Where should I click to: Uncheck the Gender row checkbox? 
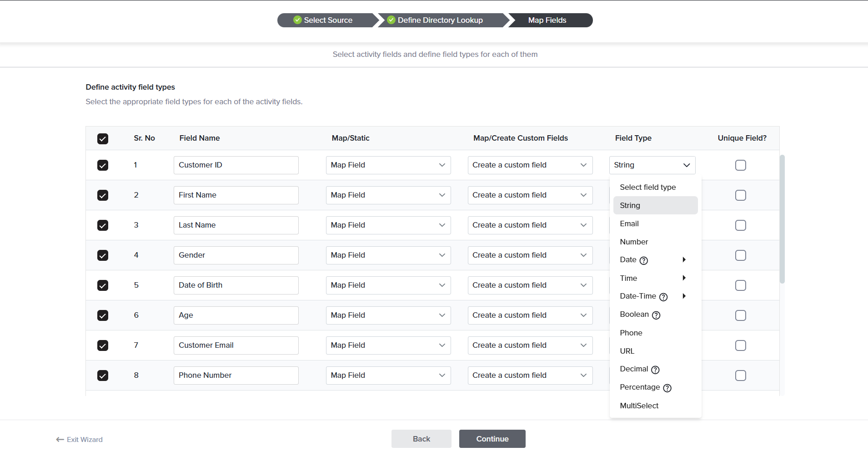[103, 255]
